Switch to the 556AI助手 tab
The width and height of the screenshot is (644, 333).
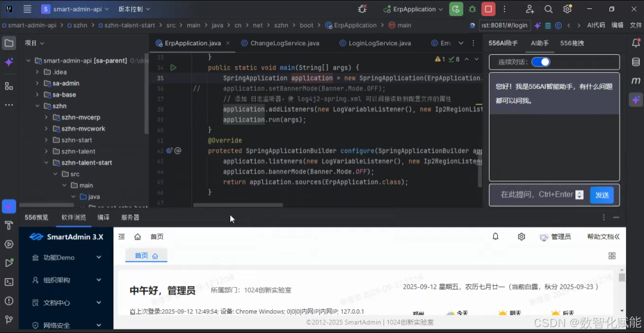click(503, 43)
